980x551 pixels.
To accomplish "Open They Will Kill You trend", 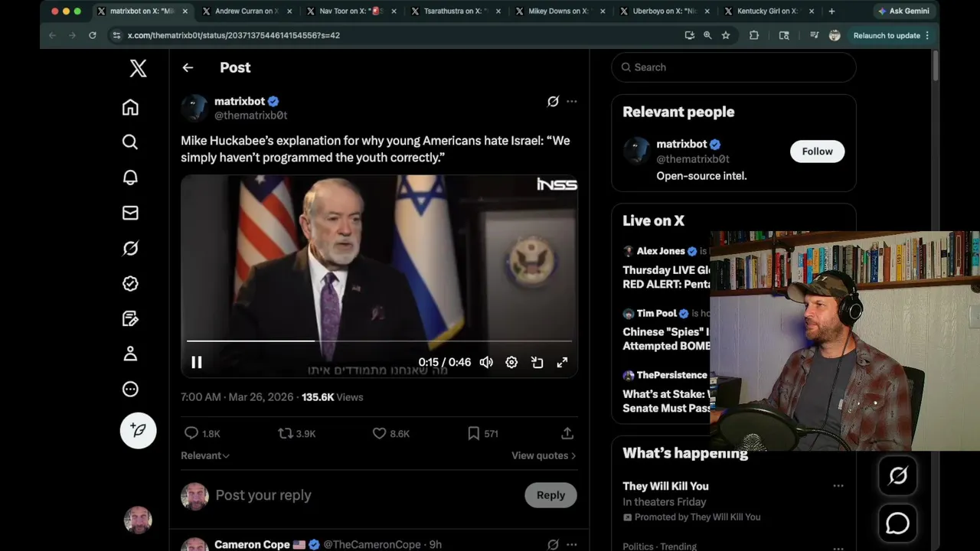I will tap(665, 486).
